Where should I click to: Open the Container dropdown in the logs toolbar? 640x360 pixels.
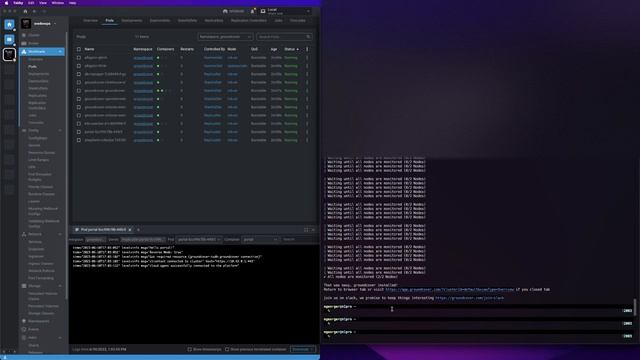[260, 240]
